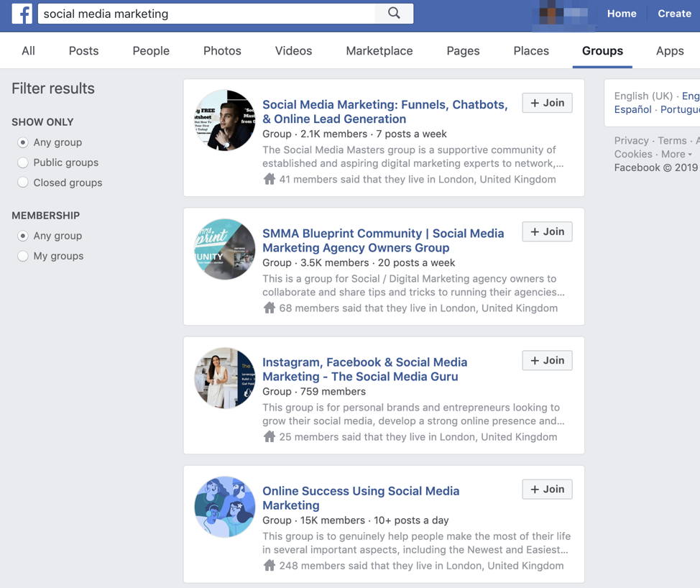Open the Social Media Marketing Funnels group thumbnail

tap(225, 120)
